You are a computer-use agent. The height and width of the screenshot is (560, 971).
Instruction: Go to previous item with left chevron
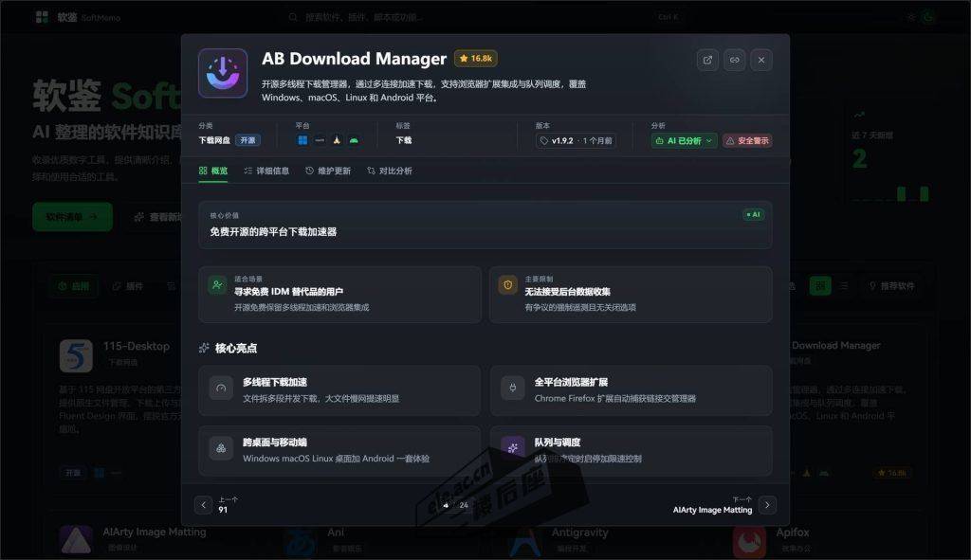pyautogui.click(x=203, y=505)
